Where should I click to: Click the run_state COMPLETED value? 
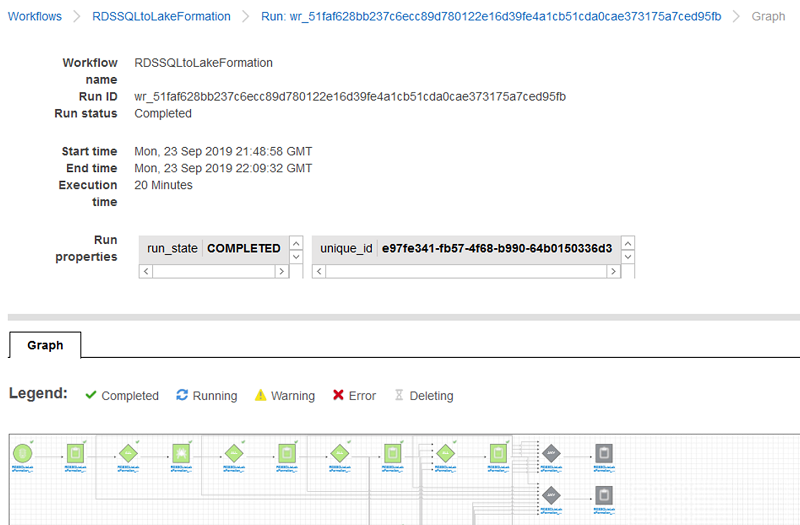(x=243, y=248)
